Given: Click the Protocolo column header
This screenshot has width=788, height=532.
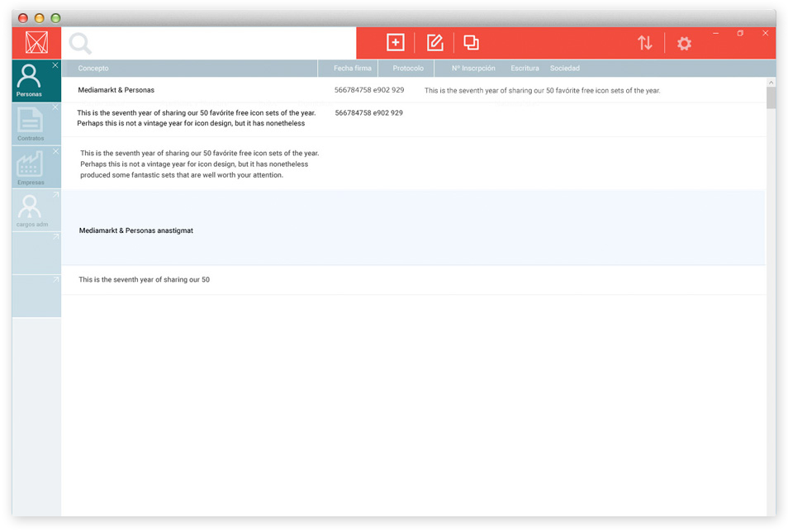Looking at the screenshot, I should (408, 69).
